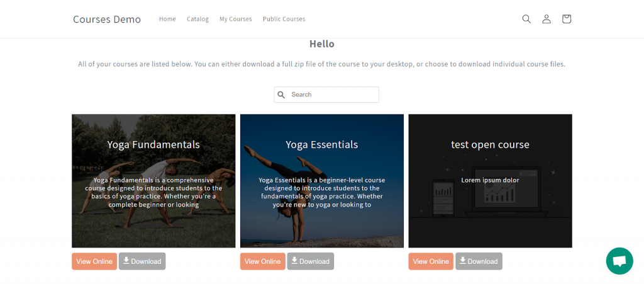
Task: Open the Public Courses page
Action: click(x=284, y=19)
